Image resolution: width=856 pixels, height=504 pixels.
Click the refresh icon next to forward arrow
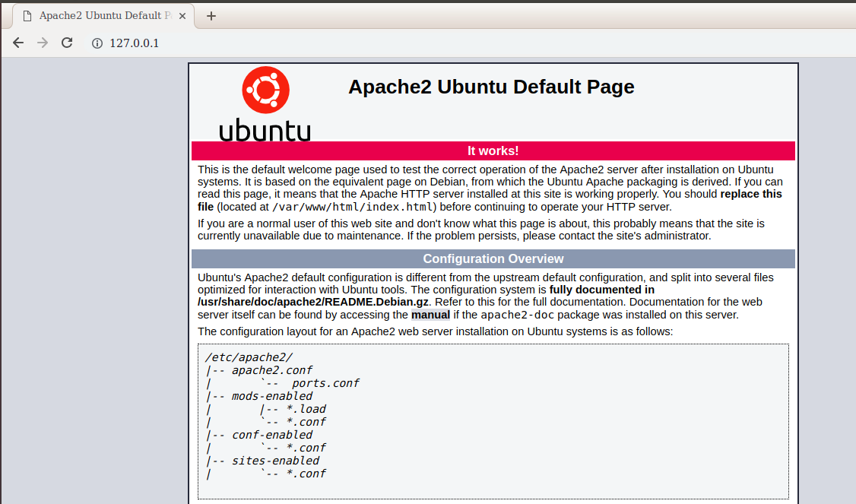(x=67, y=43)
